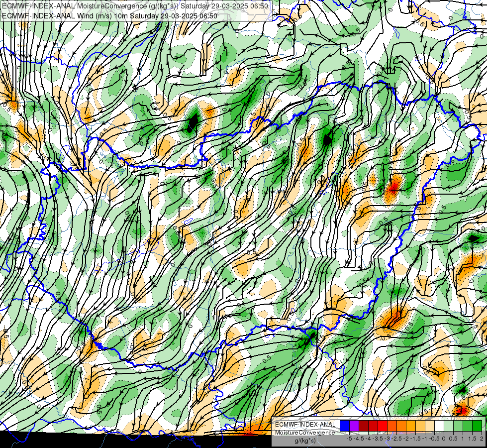The image size is (487, 448).
Task: Click the legend tick label '2'
Action: click(x=482, y=439)
